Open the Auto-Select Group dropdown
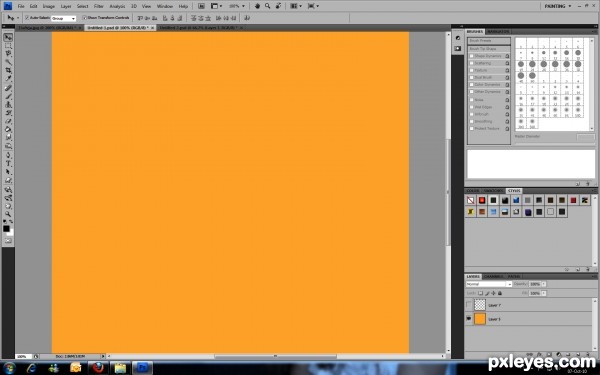 click(64, 18)
